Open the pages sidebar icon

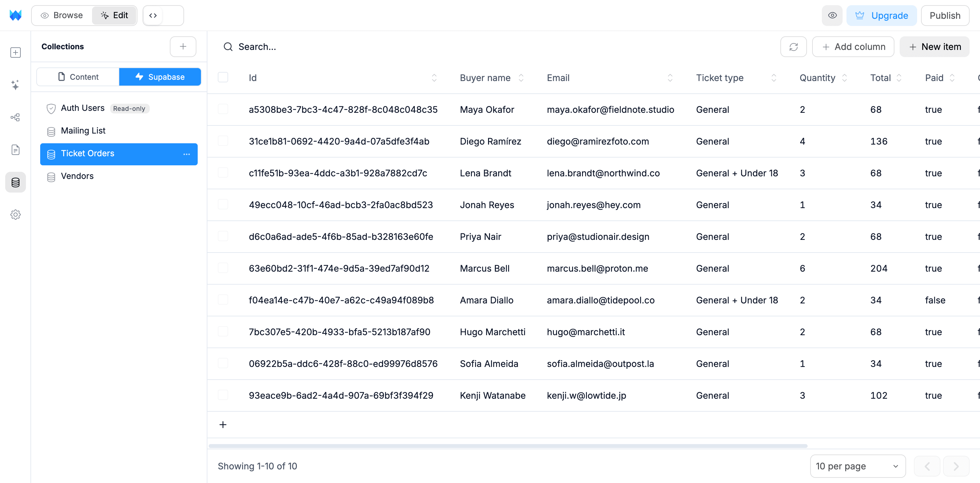[x=15, y=149]
